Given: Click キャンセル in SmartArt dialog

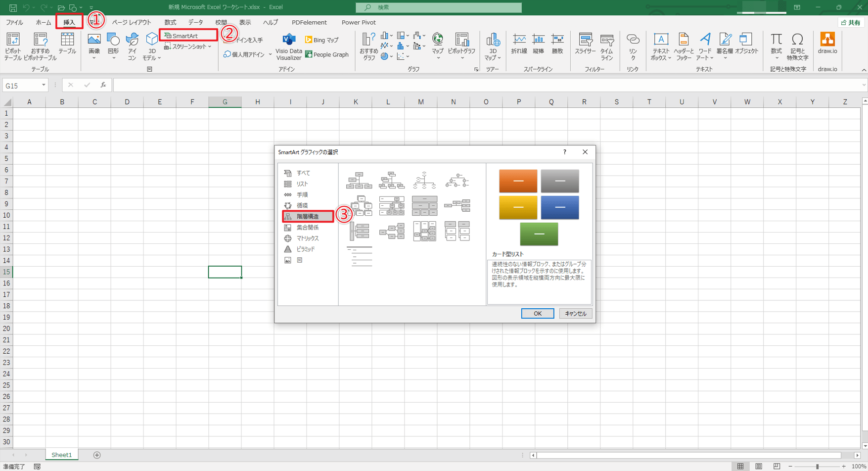Looking at the screenshot, I should [x=576, y=314].
